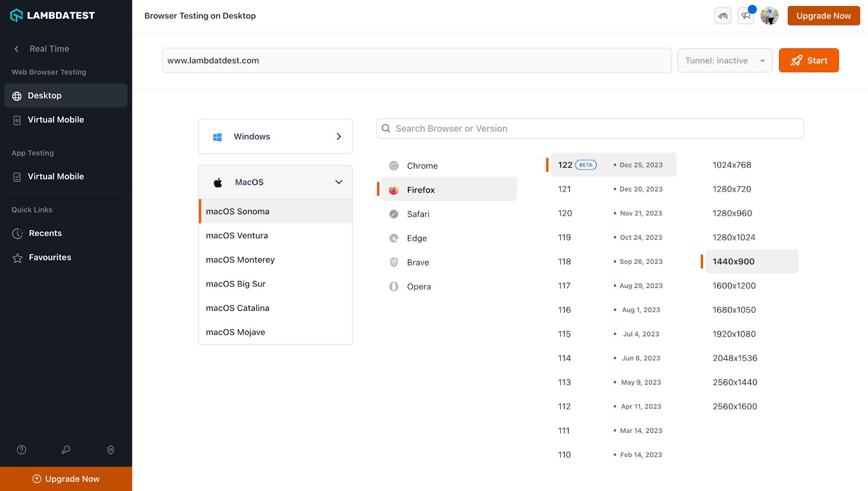Open Recents in Quick Links
868x491 pixels.
click(45, 233)
